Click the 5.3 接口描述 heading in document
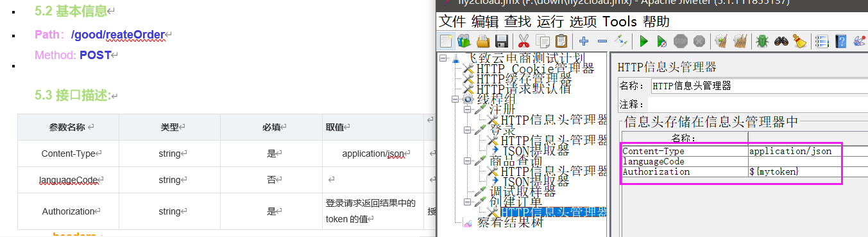The image size is (868, 237). click(73, 96)
